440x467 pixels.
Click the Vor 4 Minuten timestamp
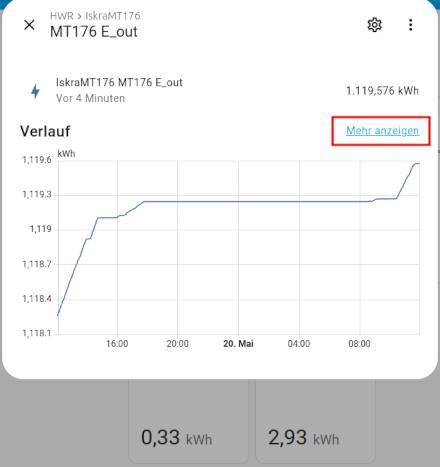pyautogui.click(x=90, y=98)
